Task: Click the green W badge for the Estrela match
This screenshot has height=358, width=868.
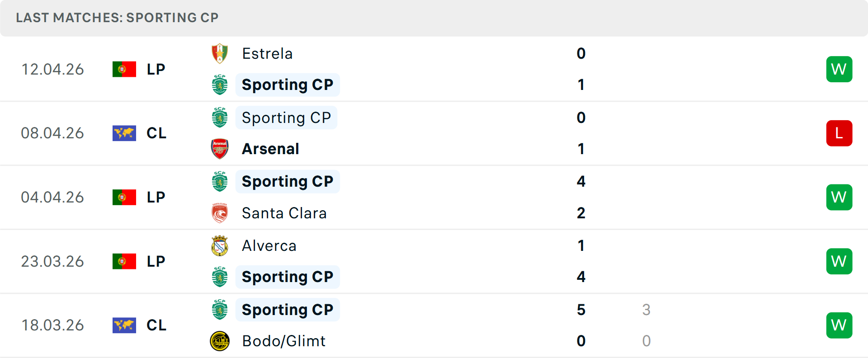Action: 839,69
